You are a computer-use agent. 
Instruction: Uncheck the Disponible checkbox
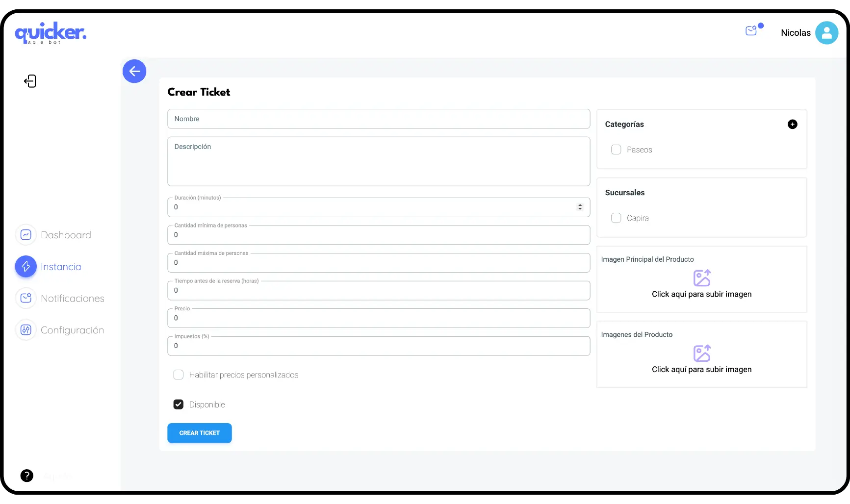[x=179, y=404]
